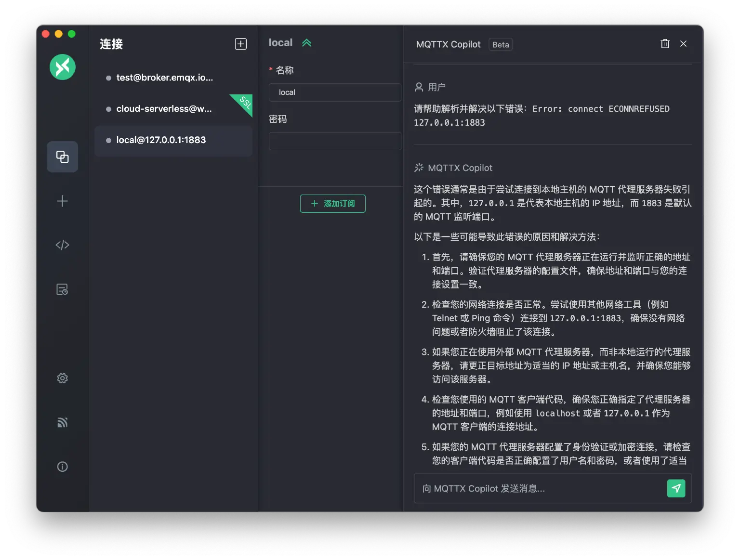The width and height of the screenshot is (740, 560).
Task: Close the MQTTX Copilot panel
Action: [x=683, y=43]
